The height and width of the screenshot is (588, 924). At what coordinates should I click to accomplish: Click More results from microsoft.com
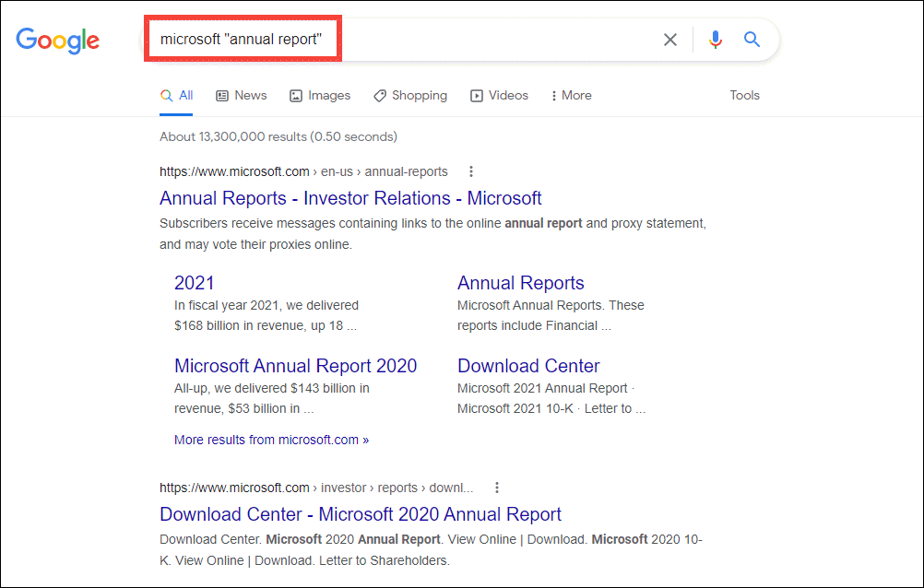[x=272, y=440]
